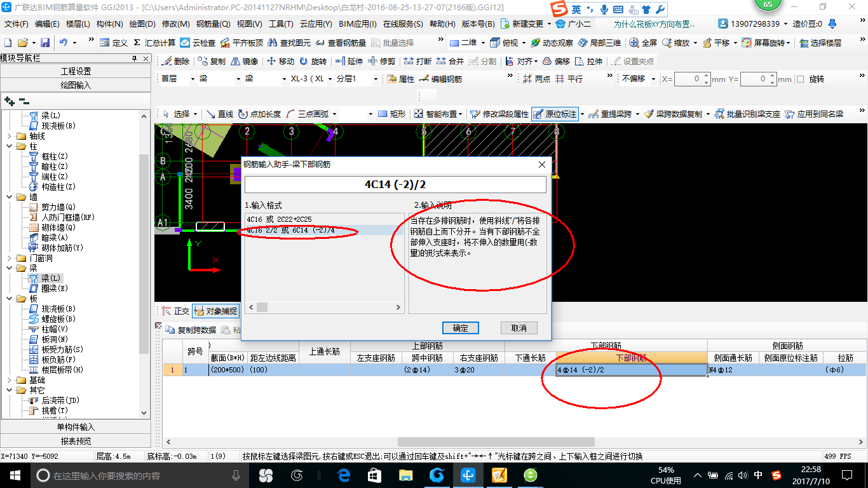Screen dimensions: 868x488
Task: Click the Save disk icon in toolbar
Action: coord(45,43)
